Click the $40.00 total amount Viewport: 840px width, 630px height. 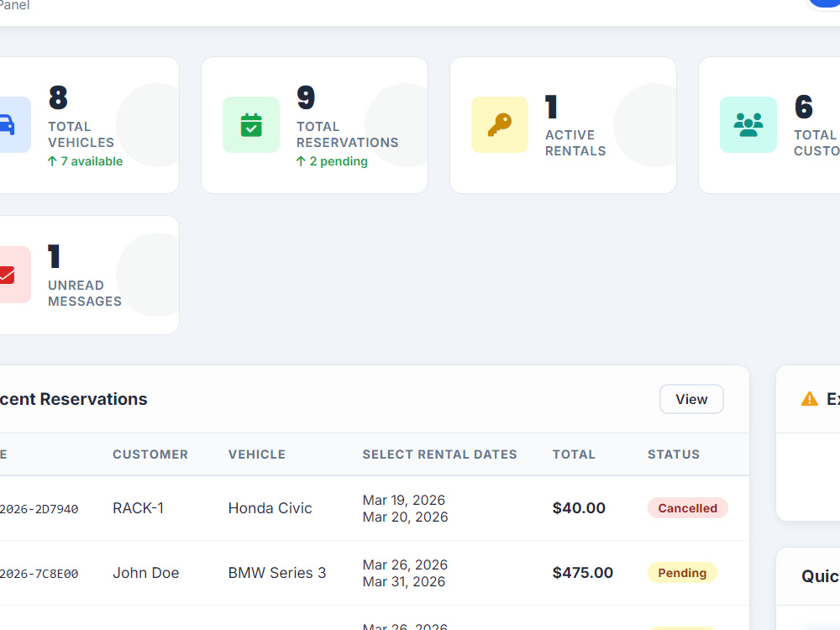(x=579, y=508)
